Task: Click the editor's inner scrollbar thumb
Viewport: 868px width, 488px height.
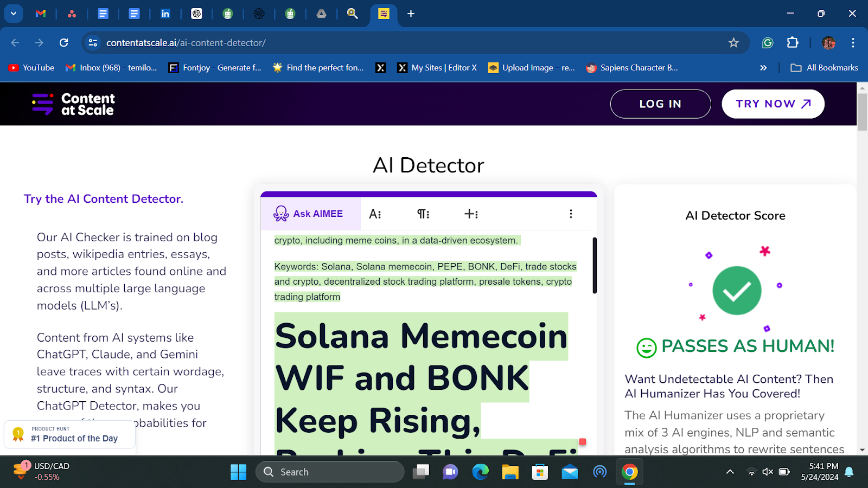Action: pos(595,266)
